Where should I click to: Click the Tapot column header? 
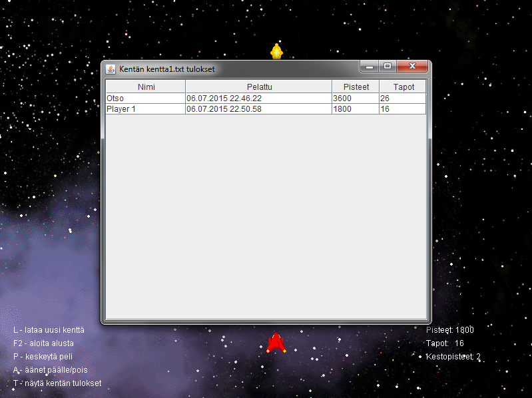click(403, 87)
